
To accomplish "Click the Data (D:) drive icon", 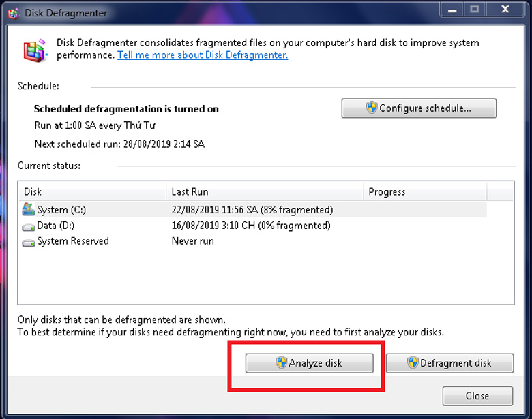I will (29, 227).
